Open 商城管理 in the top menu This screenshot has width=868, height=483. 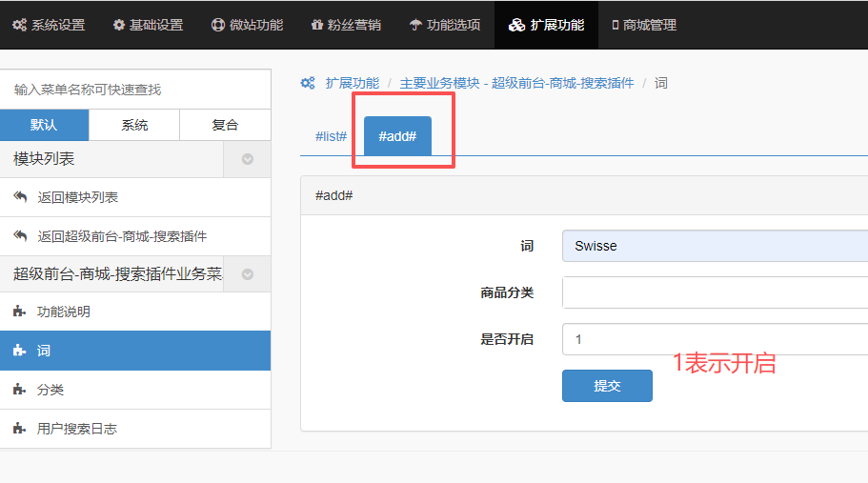click(644, 25)
